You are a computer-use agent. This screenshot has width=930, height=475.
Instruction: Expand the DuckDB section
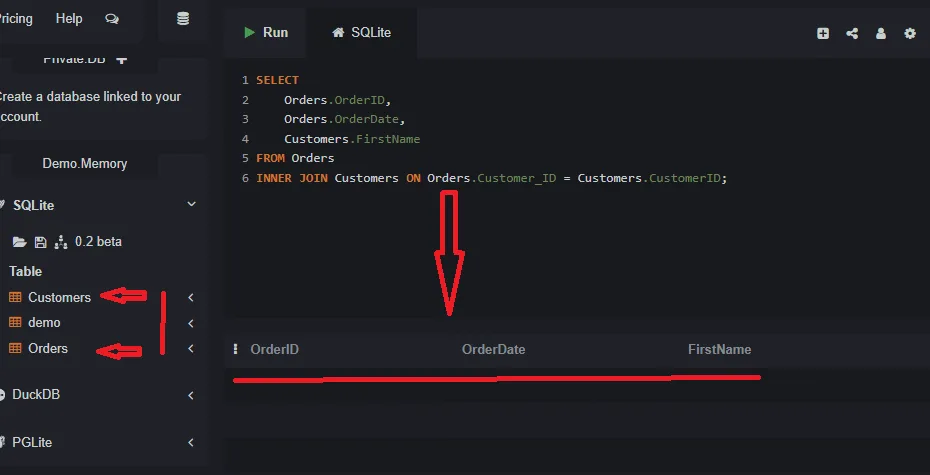point(191,395)
